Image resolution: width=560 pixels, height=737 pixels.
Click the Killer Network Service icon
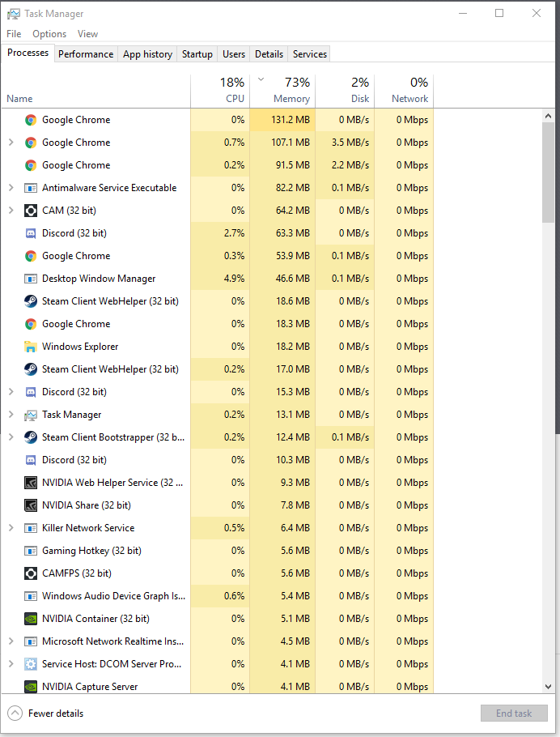pos(31,528)
